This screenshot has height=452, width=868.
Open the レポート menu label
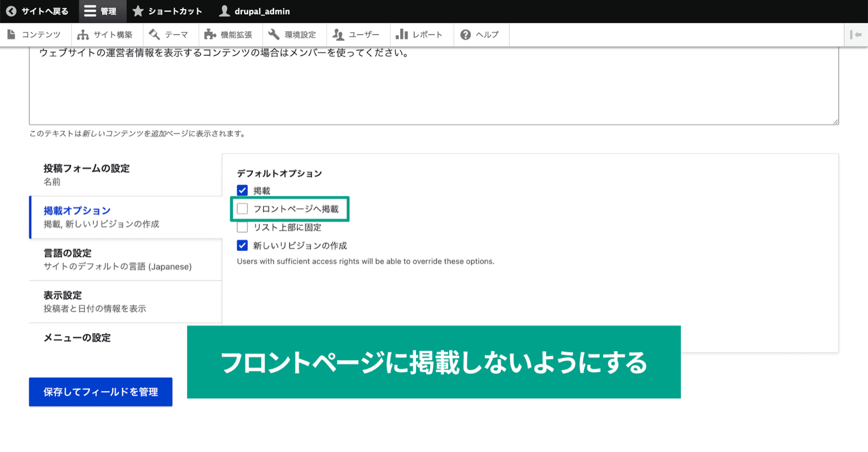click(427, 35)
